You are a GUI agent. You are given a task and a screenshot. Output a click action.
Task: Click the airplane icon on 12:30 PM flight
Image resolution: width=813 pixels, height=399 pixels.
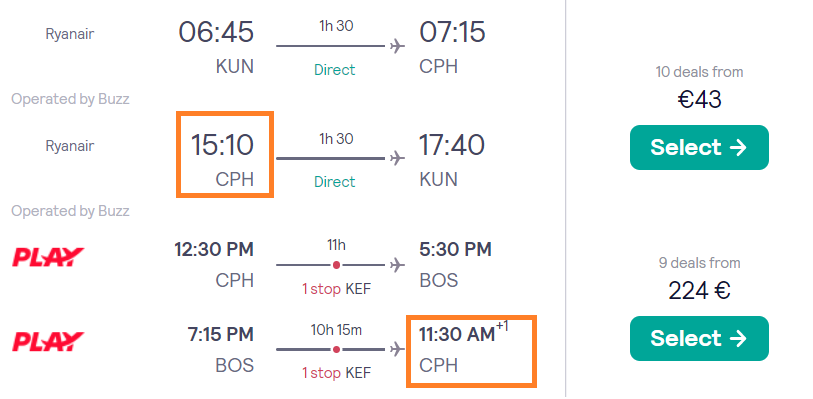point(397,265)
